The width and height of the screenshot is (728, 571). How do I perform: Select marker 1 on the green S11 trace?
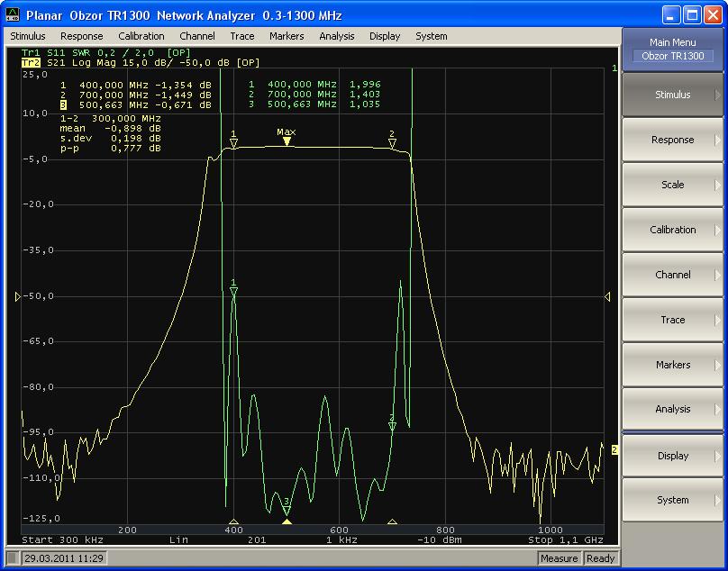(233, 291)
